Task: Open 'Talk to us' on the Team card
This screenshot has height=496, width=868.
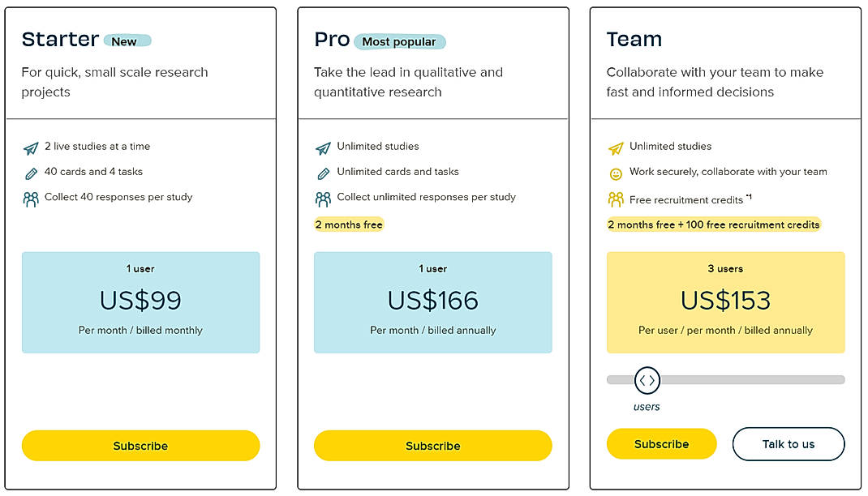Action: [x=788, y=444]
